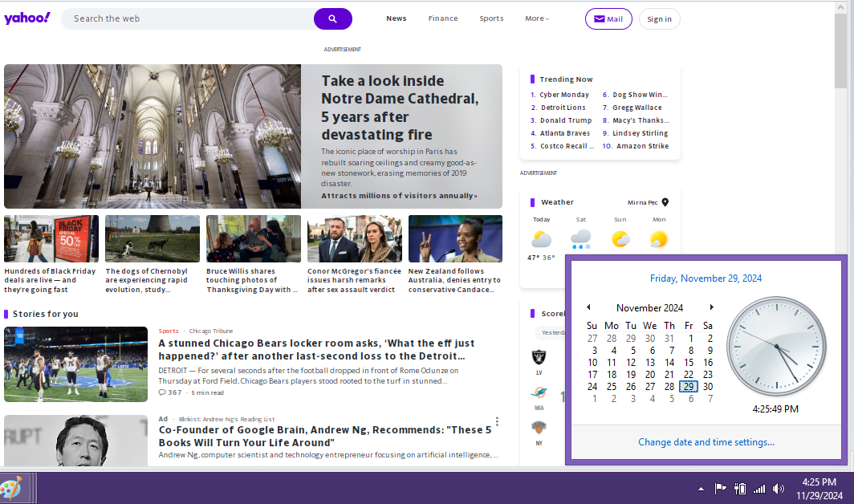Open Costco Recall trending topic
Viewport: 854px width, 504px height.
point(567,146)
